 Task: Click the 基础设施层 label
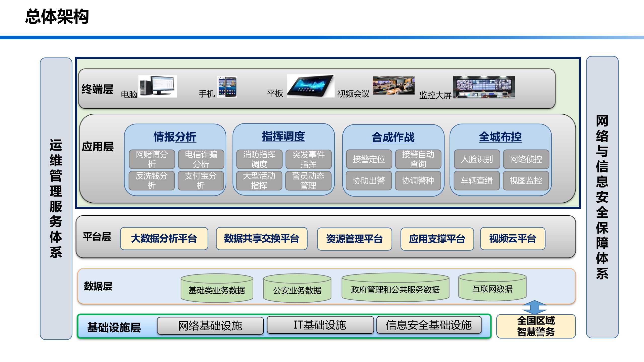[114, 328]
